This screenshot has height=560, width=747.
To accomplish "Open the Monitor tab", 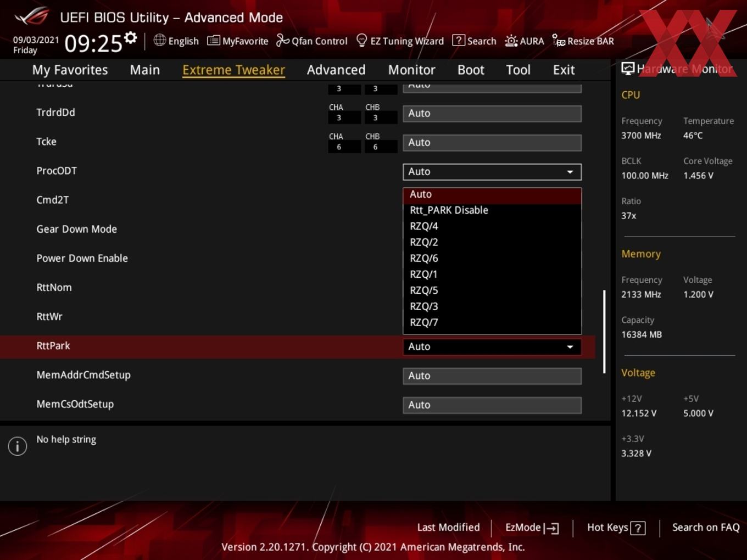I will pos(412,70).
